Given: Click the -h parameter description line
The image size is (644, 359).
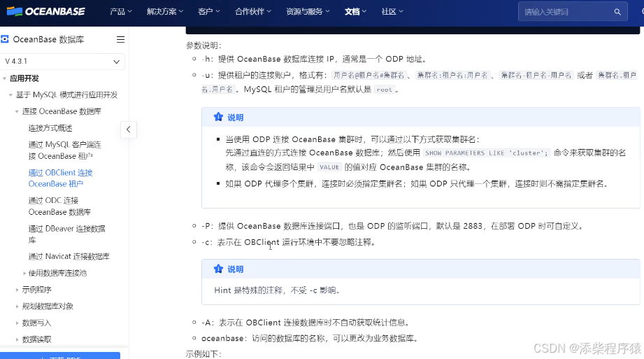Looking at the screenshot, I should pos(315,59).
